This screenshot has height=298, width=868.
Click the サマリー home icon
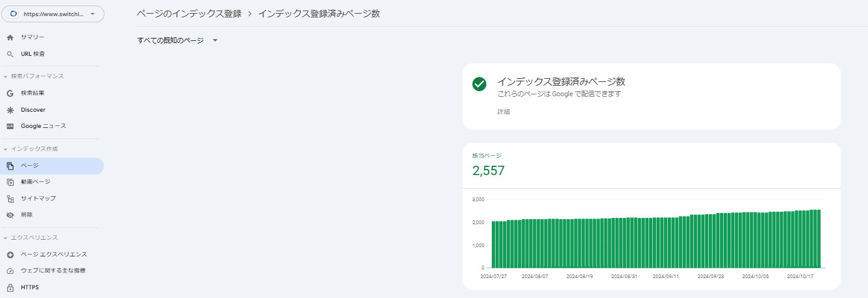click(10, 37)
